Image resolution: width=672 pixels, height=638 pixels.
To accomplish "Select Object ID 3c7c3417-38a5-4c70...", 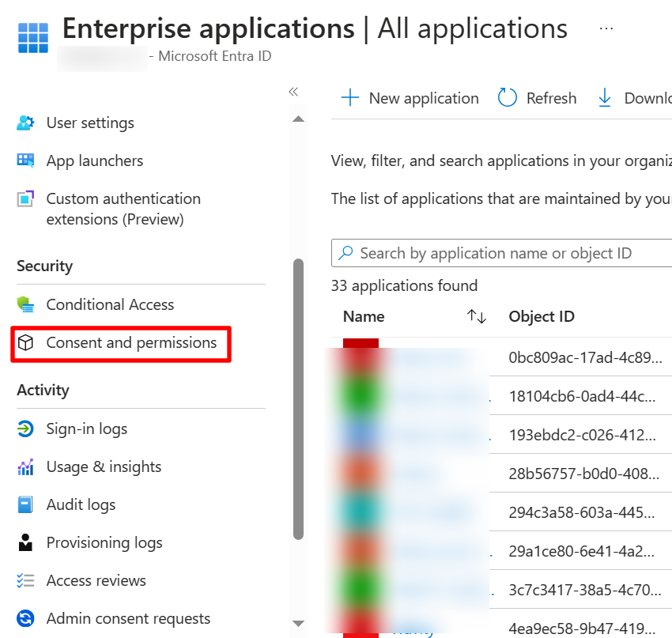I will pyautogui.click(x=585, y=590).
